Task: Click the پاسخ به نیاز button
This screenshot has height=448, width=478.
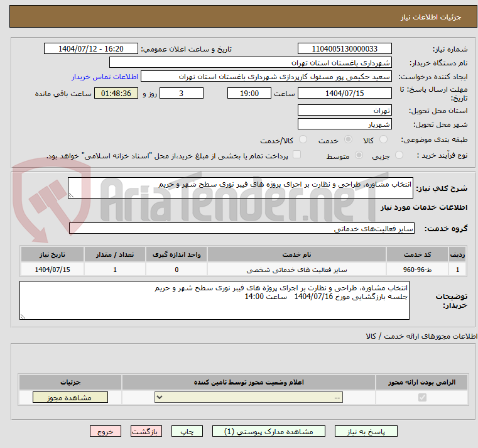Action: (x=366, y=432)
